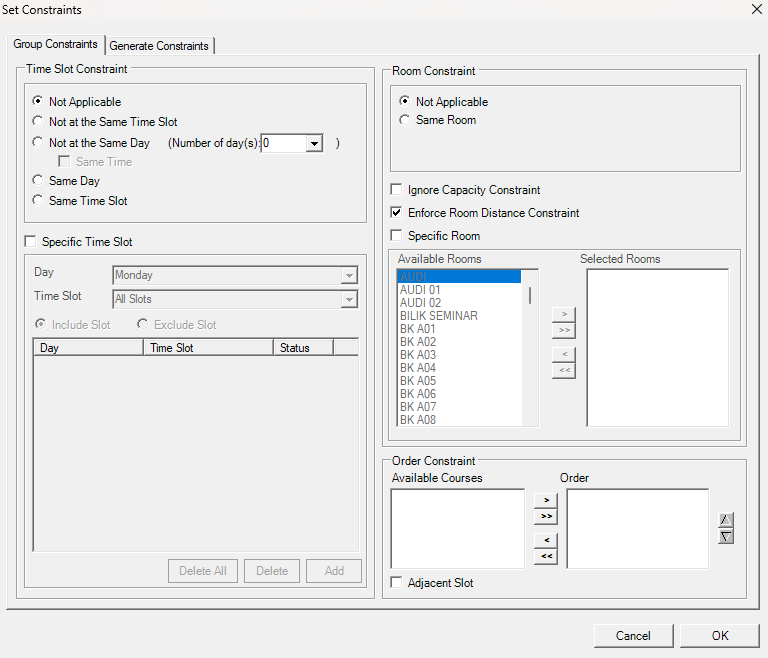
Task: Click the move-up arrow beside Order list
Action: point(726,520)
